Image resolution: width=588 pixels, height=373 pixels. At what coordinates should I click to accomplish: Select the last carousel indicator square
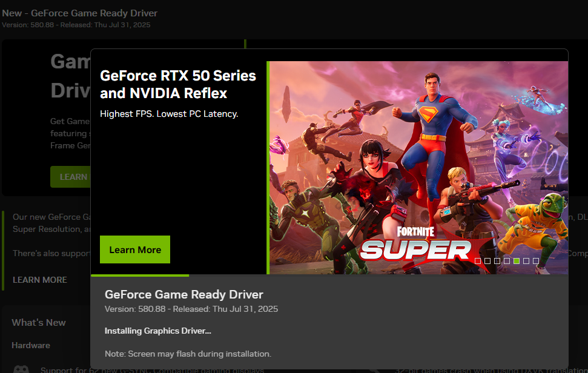(536, 261)
